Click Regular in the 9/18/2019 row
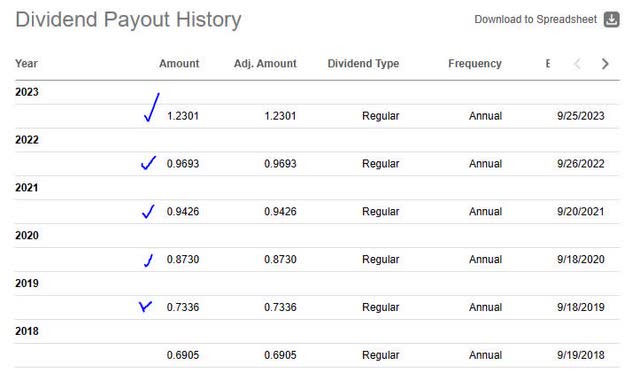The width and height of the screenshot is (640, 373). (380, 307)
